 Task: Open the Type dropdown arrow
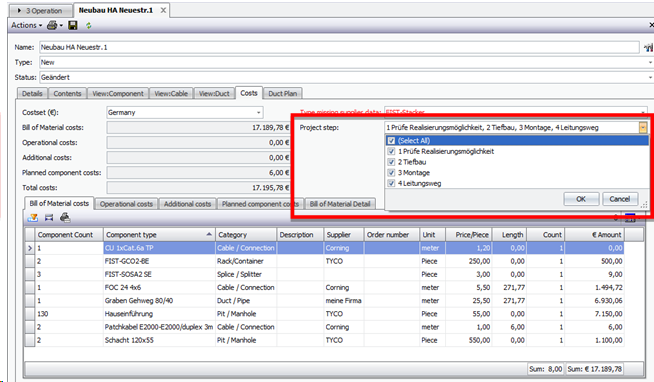(650, 63)
